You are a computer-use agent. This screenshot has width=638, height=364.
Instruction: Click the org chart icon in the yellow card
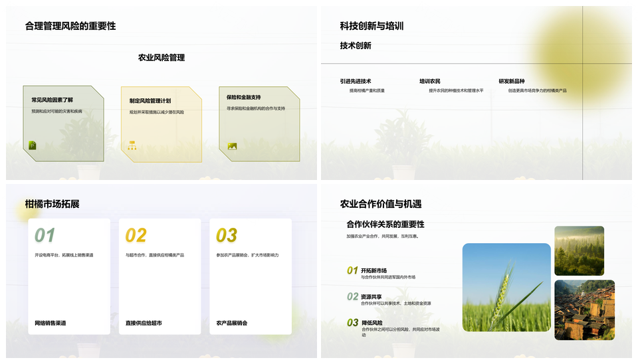click(132, 145)
